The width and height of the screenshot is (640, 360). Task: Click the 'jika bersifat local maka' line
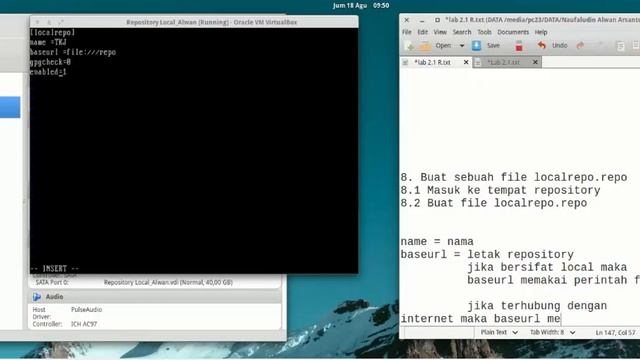[547, 268]
